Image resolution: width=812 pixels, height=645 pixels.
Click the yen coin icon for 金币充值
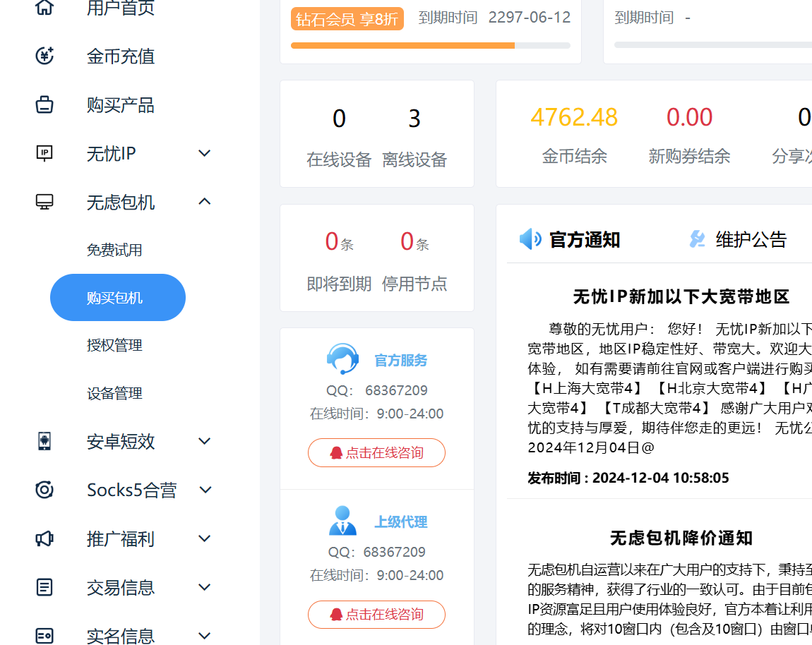pyautogui.click(x=44, y=56)
